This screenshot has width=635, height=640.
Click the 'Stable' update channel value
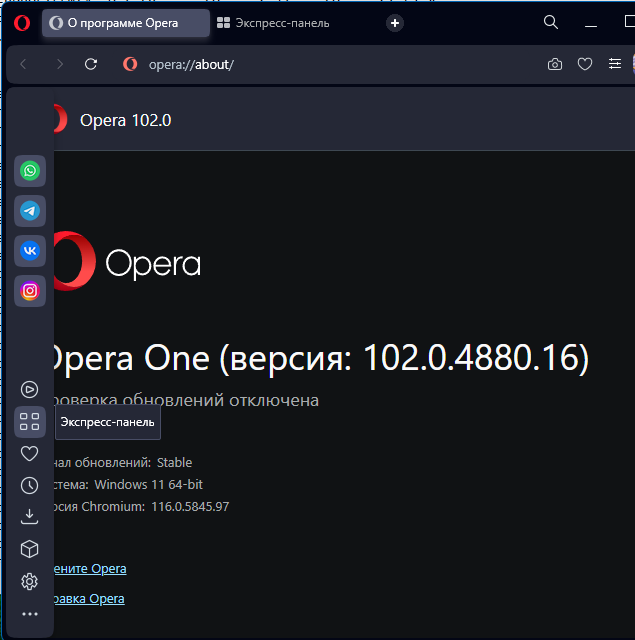click(174, 462)
